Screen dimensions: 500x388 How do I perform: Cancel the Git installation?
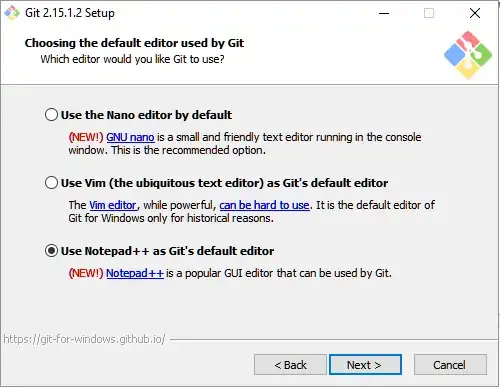(x=450, y=365)
